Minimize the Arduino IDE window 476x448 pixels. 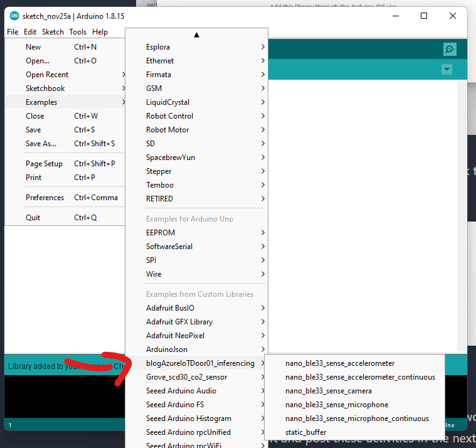(396, 16)
